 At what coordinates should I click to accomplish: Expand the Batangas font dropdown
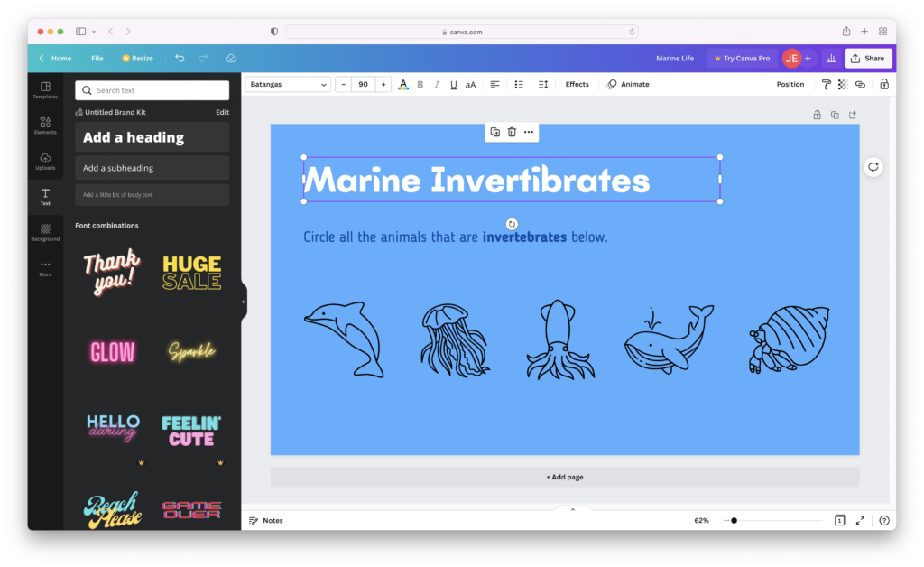click(x=288, y=84)
